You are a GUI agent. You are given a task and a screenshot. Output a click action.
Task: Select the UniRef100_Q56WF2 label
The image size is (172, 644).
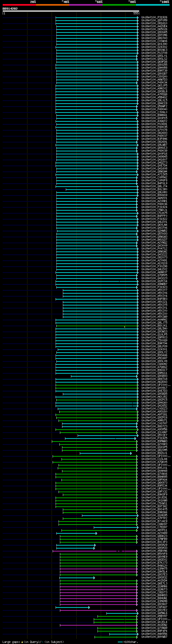[x=154, y=106]
